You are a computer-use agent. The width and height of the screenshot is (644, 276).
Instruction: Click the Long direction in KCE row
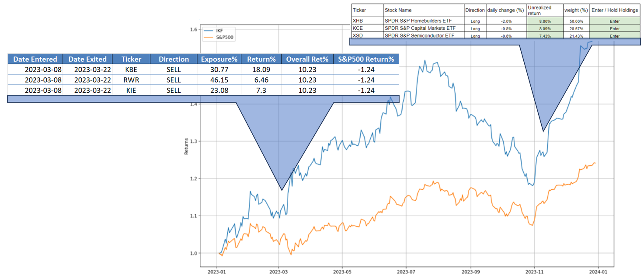pyautogui.click(x=475, y=28)
